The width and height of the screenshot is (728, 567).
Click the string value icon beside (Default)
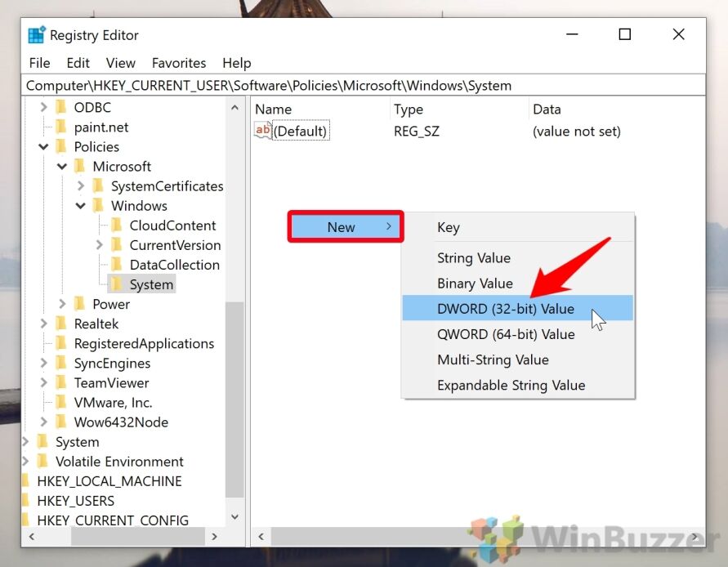263,131
